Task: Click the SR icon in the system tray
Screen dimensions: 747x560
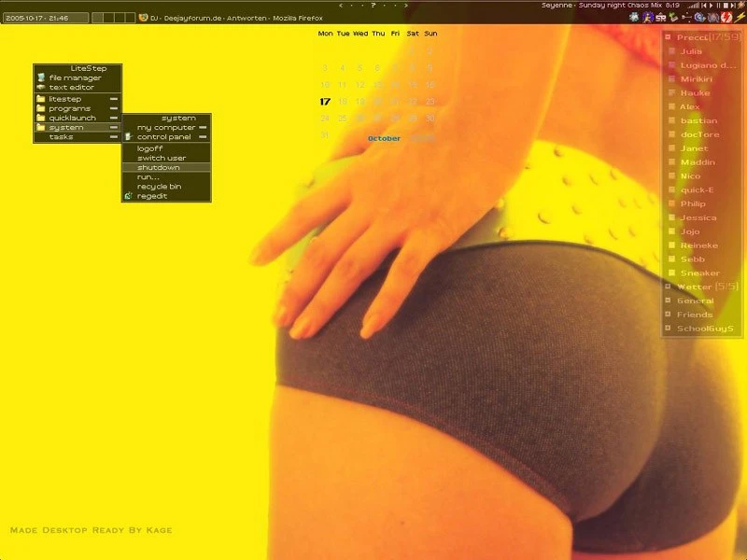Action: point(661,18)
